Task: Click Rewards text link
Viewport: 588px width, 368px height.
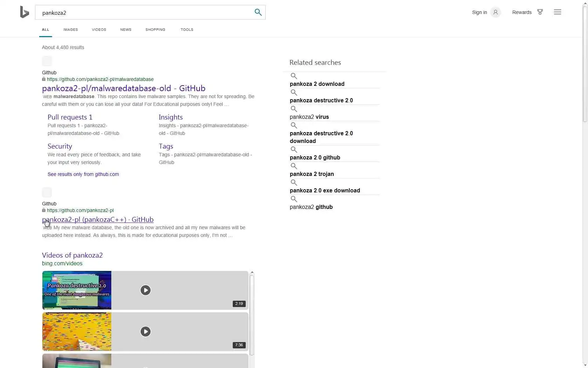Action: [521, 12]
